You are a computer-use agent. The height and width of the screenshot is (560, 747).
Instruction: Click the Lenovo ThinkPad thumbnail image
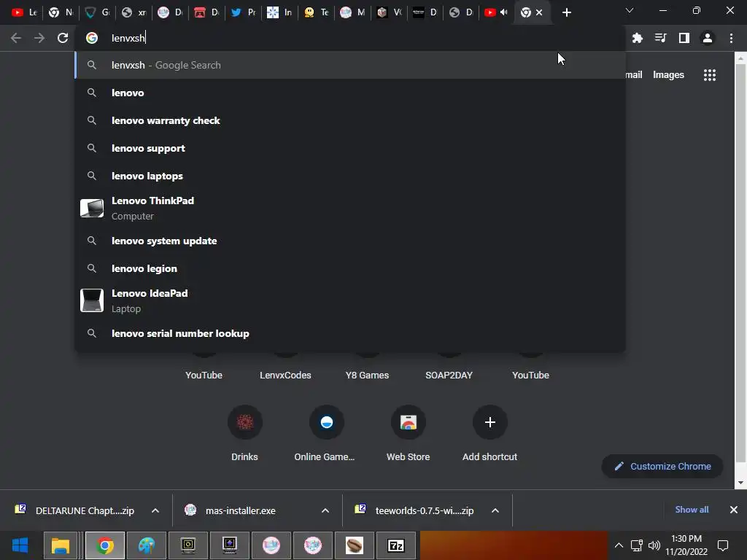[x=92, y=208]
